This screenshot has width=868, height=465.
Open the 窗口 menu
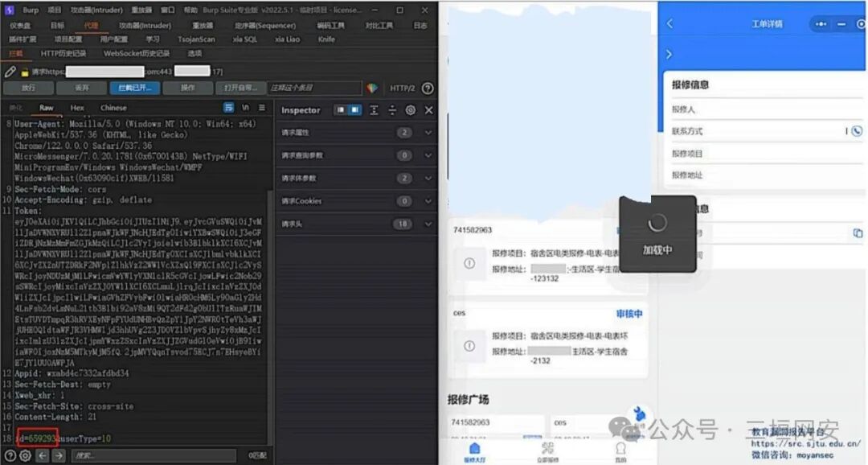click(x=167, y=10)
